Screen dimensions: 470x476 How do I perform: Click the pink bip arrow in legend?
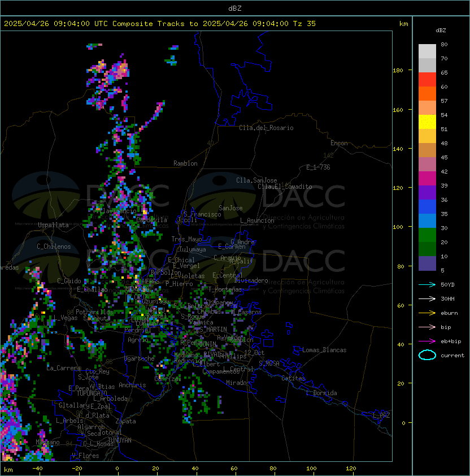427,327
